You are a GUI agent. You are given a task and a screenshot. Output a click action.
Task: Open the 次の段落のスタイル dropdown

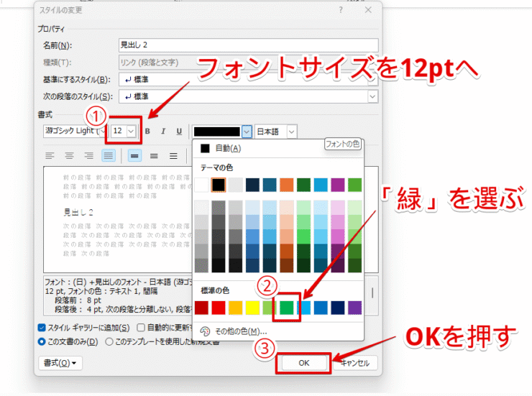(x=372, y=96)
